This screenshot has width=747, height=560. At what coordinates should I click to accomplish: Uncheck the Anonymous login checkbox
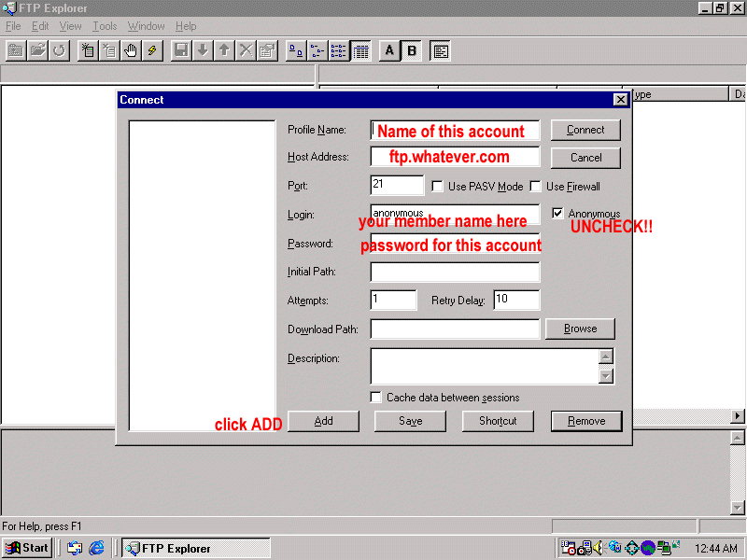point(558,214)
